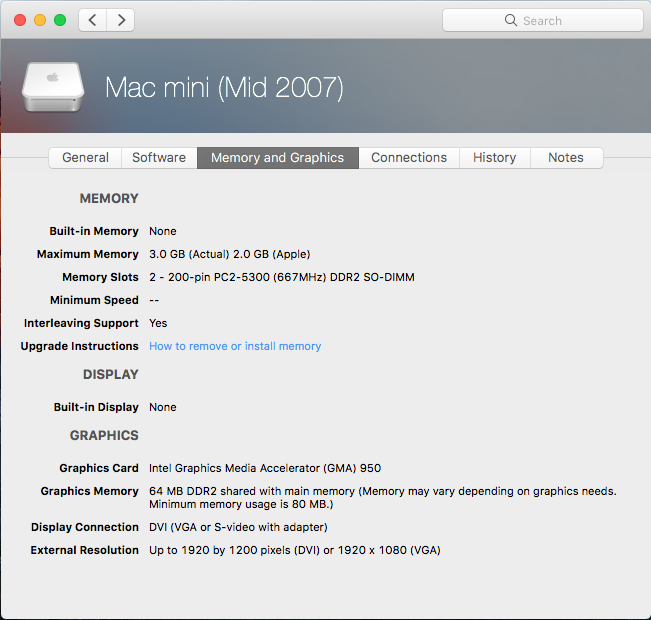
Task: Click 'DVI (VGA or S-video with adapter)' value
Action: click(x=238, y=527)
